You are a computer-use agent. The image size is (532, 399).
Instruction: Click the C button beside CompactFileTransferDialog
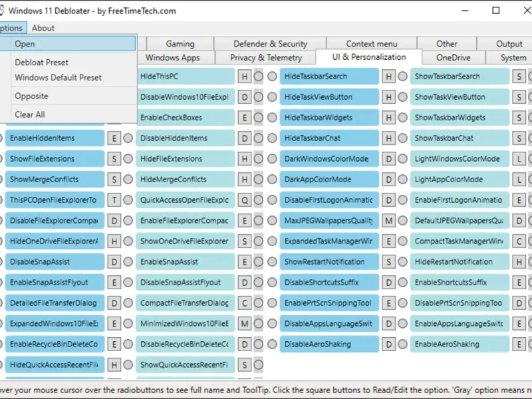coord(245,303)
